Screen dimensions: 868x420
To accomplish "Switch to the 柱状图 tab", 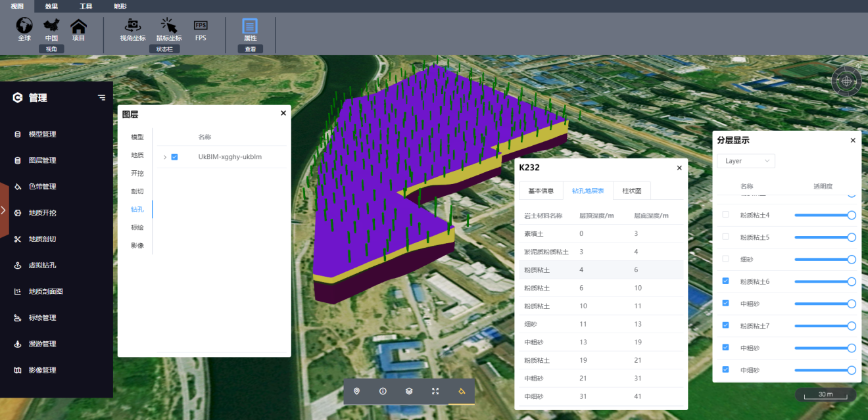I will pos(632,191).
